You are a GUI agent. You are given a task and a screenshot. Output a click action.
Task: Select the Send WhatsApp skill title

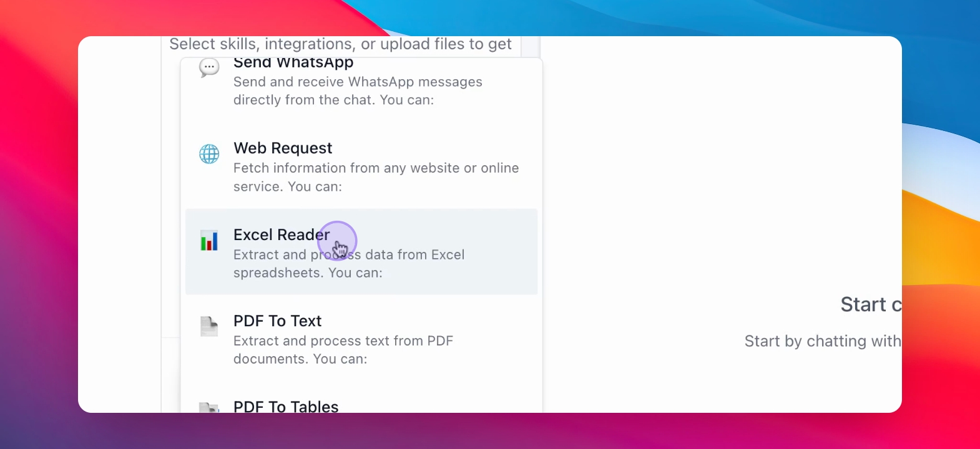(x=293, y=62)
